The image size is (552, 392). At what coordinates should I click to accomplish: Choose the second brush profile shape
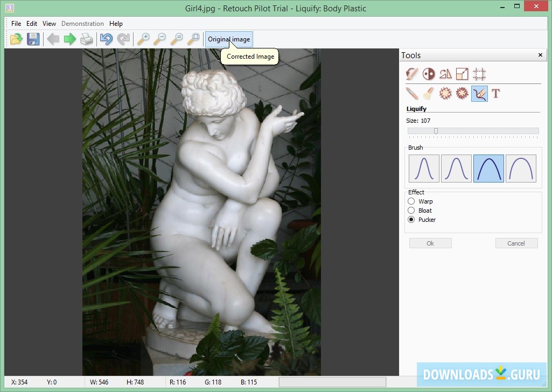[x=456, y=169]
